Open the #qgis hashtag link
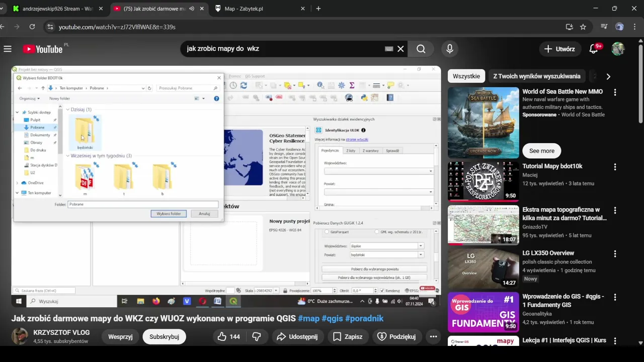The width and height of the screenshot is (644, 362). click(x=332, y=318)
